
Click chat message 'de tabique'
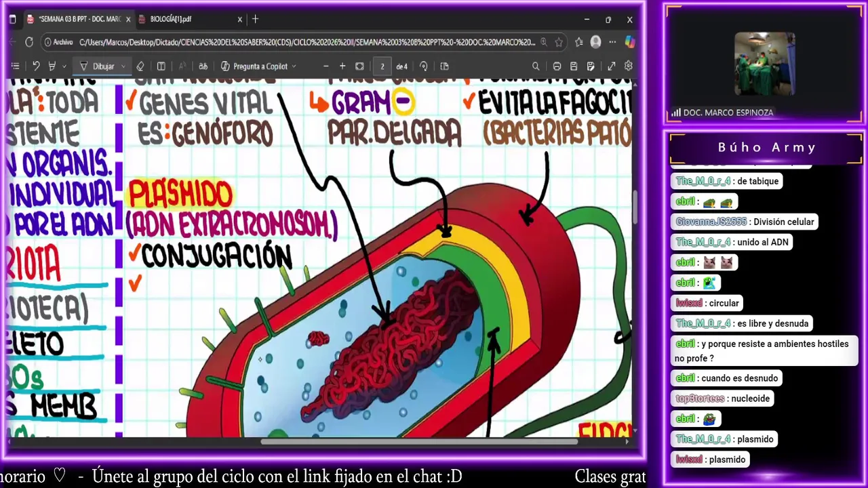pyautogui.click(x=726, y=181)
